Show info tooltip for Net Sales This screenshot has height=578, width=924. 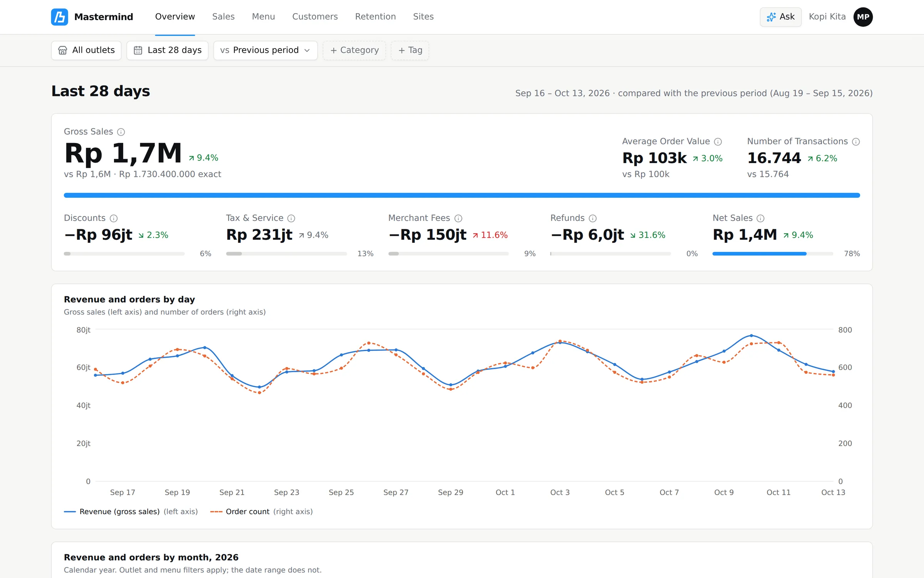click(x=760, y=218)
